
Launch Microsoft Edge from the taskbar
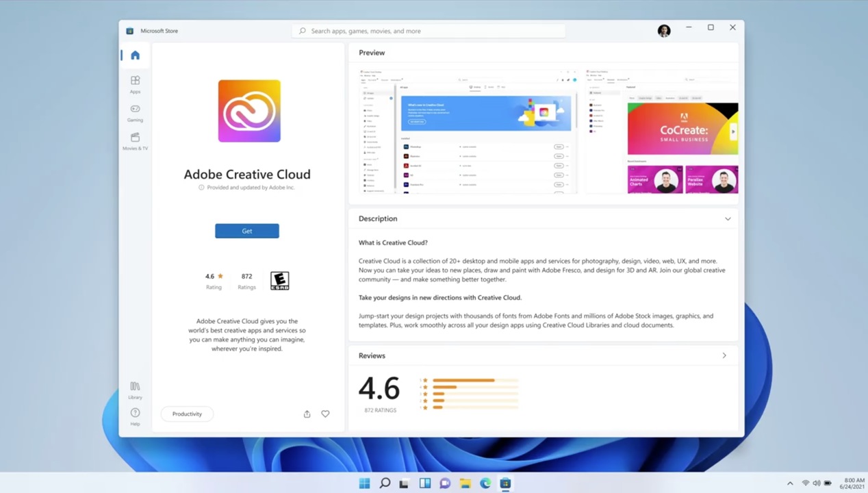485,483
